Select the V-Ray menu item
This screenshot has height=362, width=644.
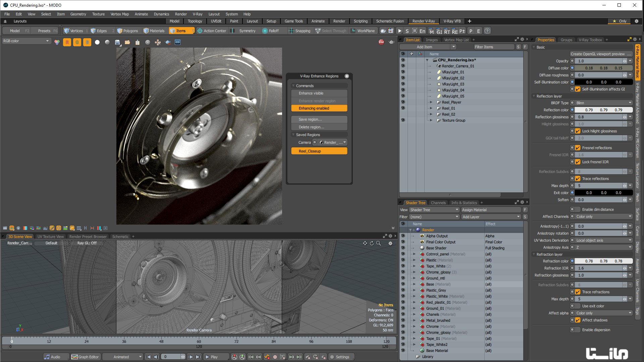tap(197, 14)
